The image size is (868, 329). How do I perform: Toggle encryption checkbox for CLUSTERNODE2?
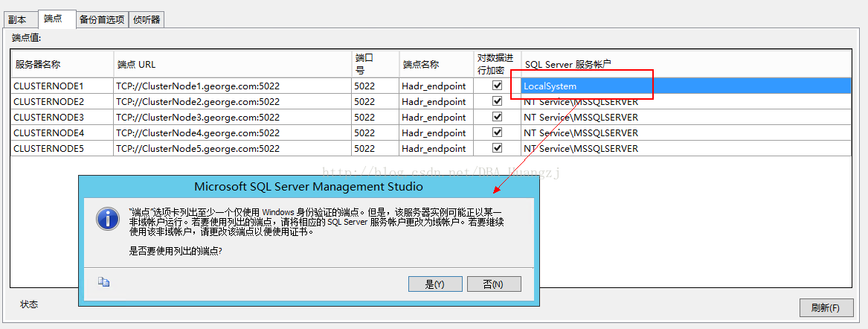[497, 100]
